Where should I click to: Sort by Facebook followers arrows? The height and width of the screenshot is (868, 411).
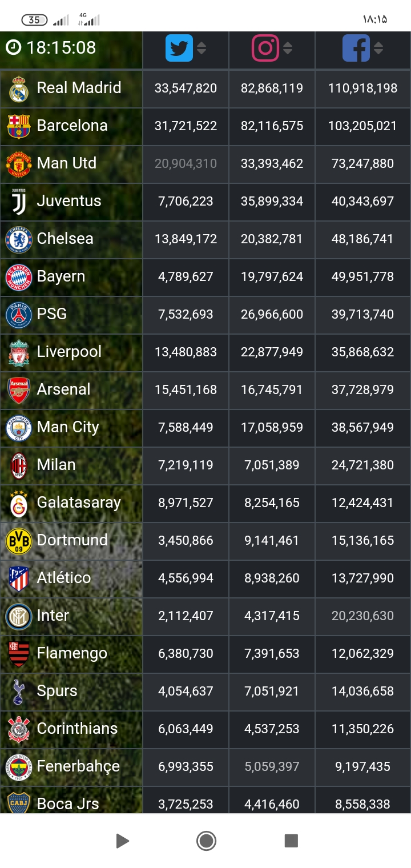point(378,48)
